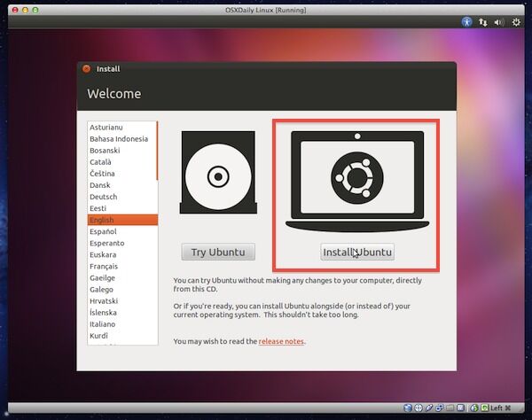Click the yellow minimize button of VirtualBox window
Image resolution: width=532 pixels, height=420 pixels.
pos(25,10)
